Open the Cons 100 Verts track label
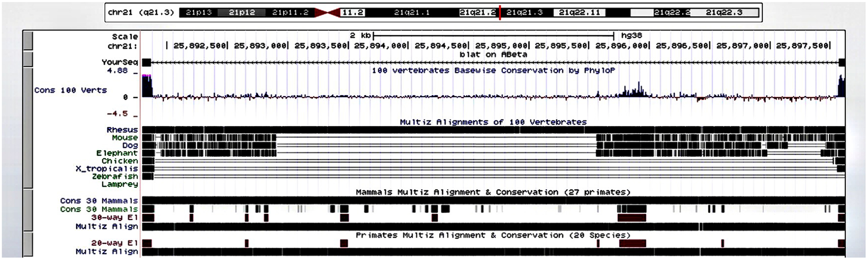Screen dimensions: 868x260 (x=71, y=90)
